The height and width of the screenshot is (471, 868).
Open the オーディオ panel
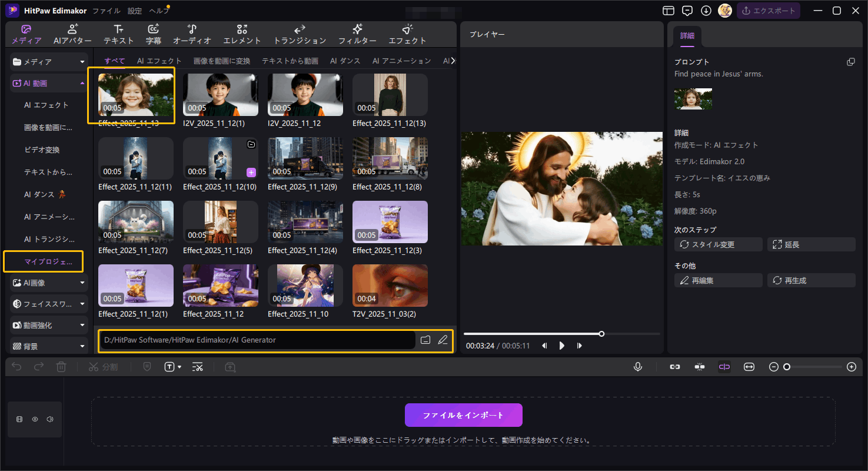pyautogui.click(x=192, y=34)
